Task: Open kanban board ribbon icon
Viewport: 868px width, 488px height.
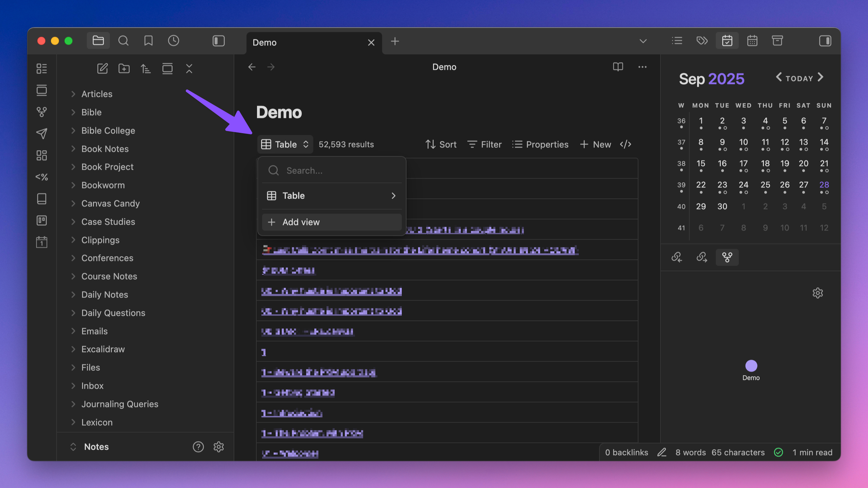Action: pyautogui.click(x=42, y=220)
